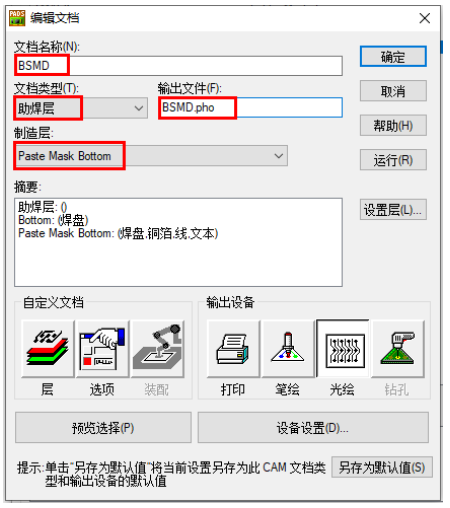Click the PADS app icon in the title bar
Screen dimensions: 450x508
[x=17, y=18]
